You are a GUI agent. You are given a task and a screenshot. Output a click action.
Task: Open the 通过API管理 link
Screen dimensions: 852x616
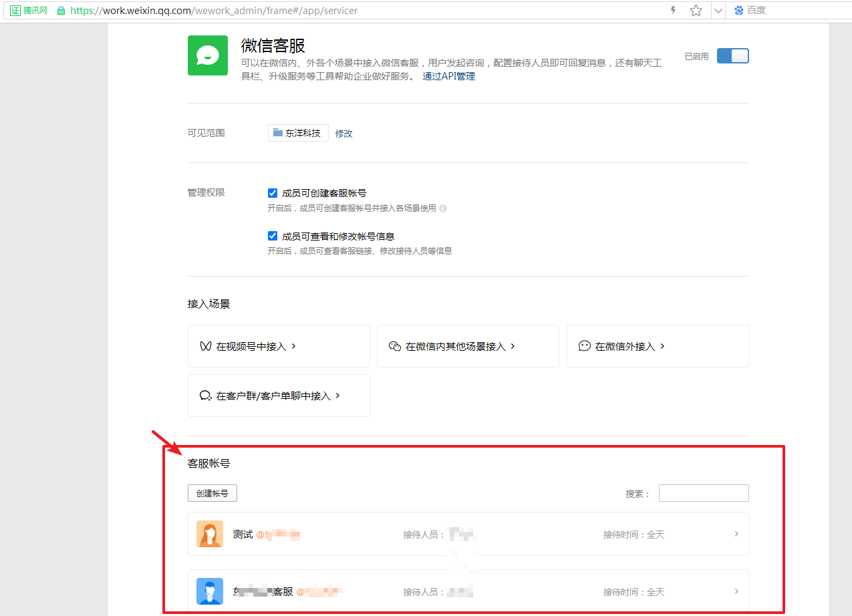pyautogui.click(x=448, y=76)
